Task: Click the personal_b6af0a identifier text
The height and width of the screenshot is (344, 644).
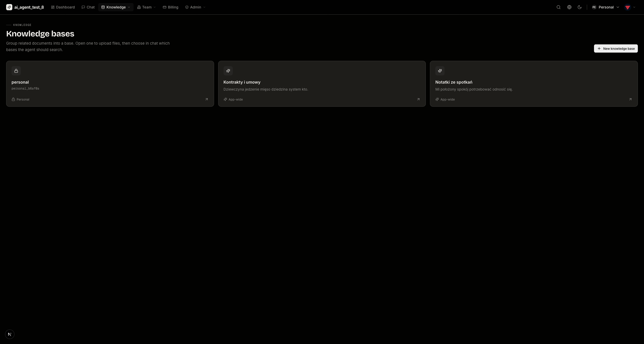Action: click(x=25, y=89)
